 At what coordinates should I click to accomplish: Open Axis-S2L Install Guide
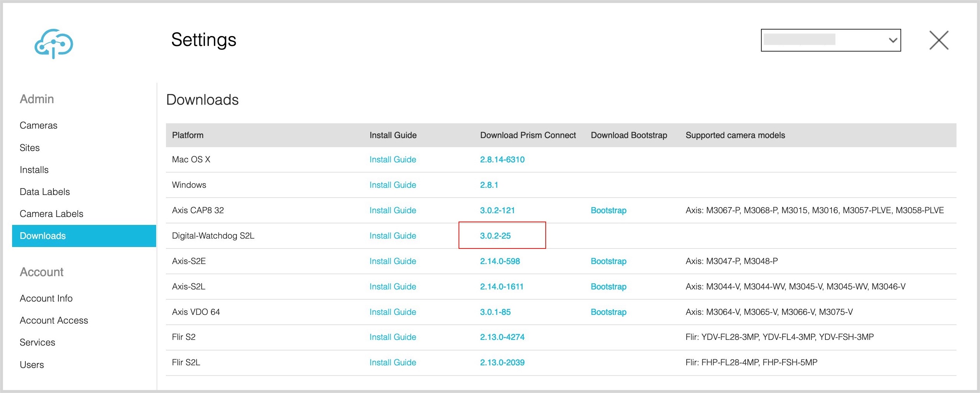(393, 286)
